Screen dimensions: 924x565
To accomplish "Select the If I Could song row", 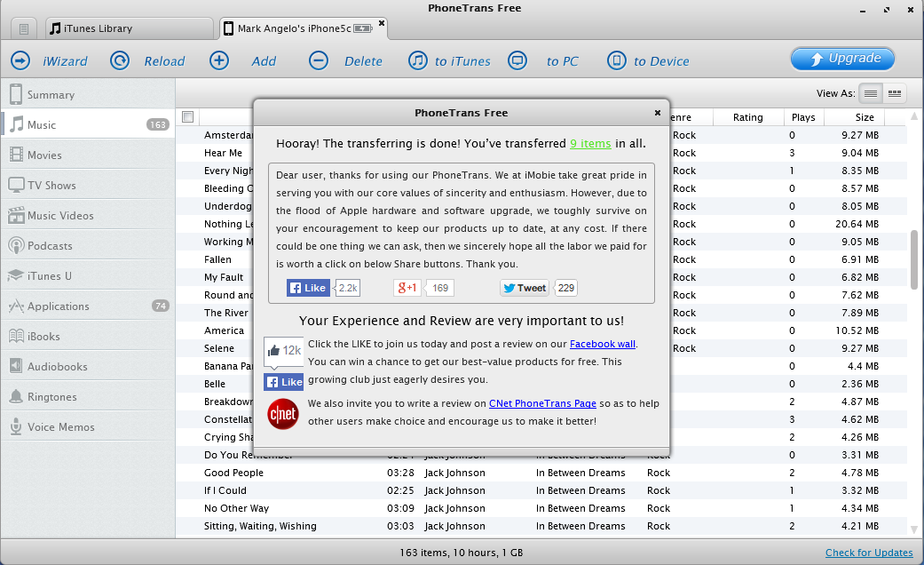I will 541,490.
